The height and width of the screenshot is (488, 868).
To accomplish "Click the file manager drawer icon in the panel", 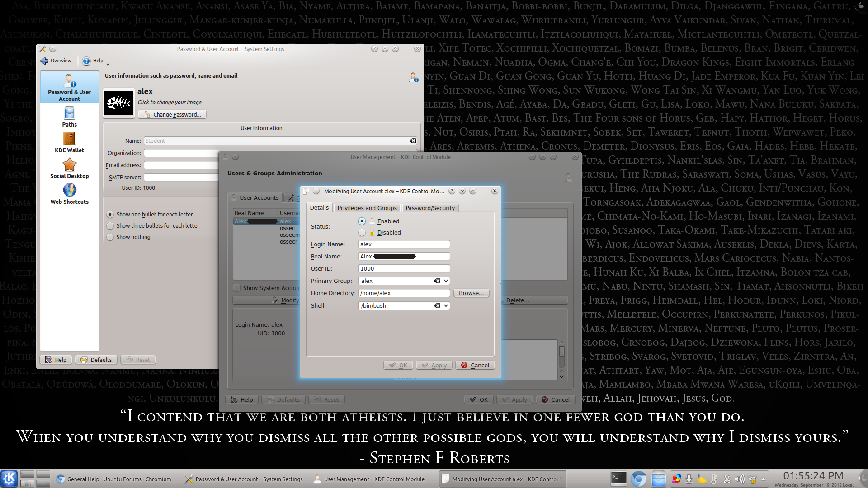I will pyautogui.click(x=658, y=479).
